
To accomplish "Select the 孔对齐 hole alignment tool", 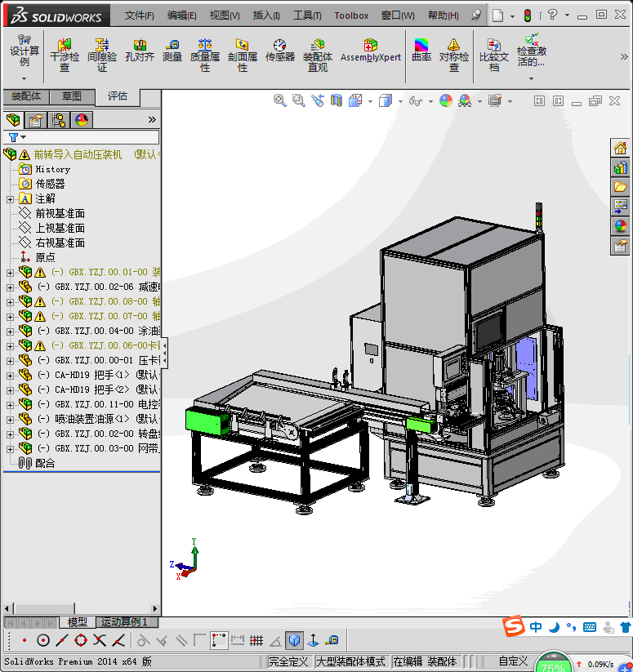I will [140, 51].
